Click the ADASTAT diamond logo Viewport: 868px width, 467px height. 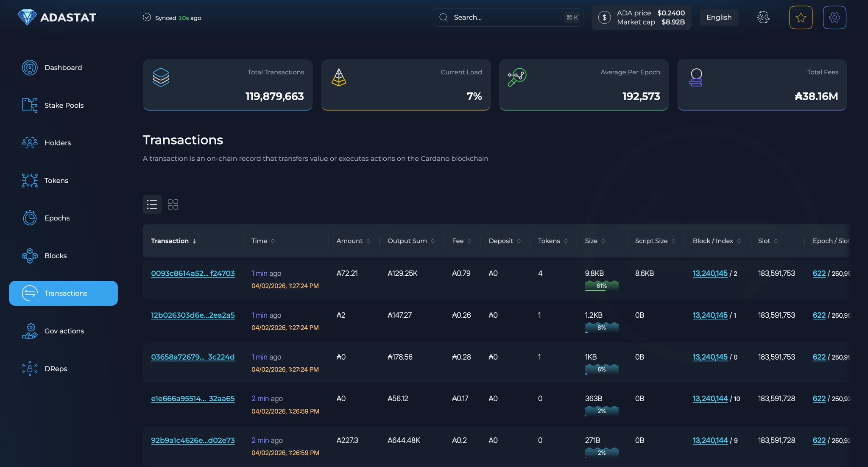tap(27, 17)
